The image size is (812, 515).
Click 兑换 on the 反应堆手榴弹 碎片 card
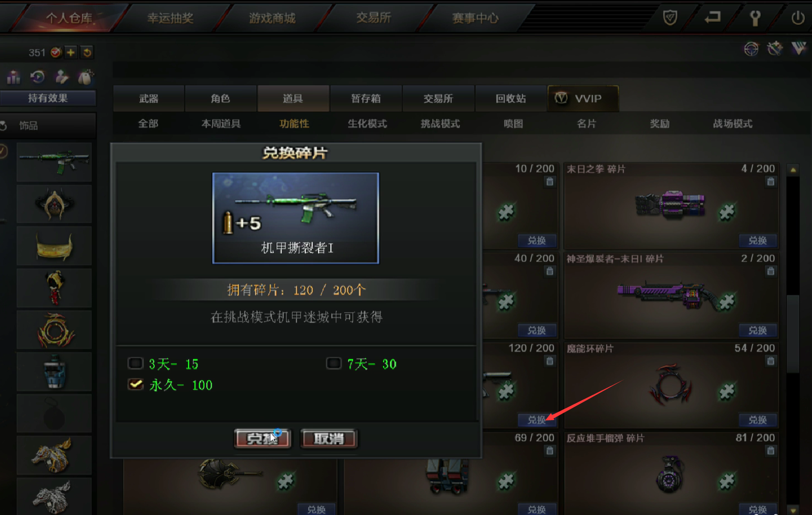click(757, 509)
